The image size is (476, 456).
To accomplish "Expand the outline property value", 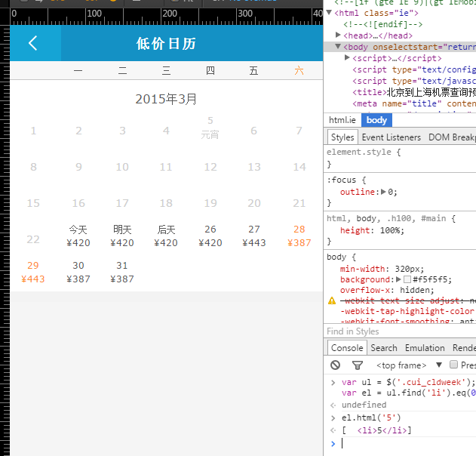I will tap(382, 192).
